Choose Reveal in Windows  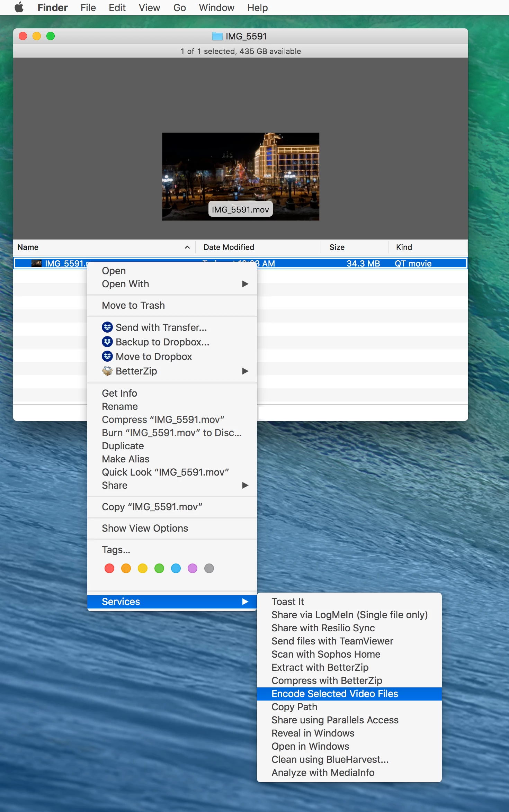[349, 733]
